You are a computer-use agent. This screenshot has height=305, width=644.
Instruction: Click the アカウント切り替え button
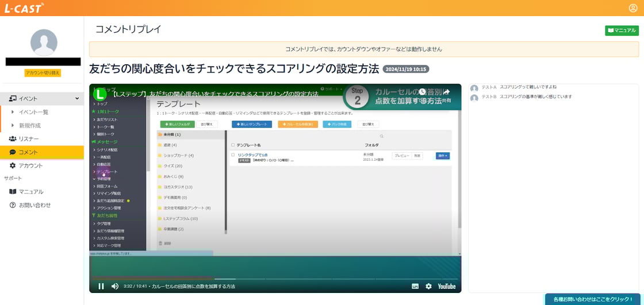pos(43,73)
